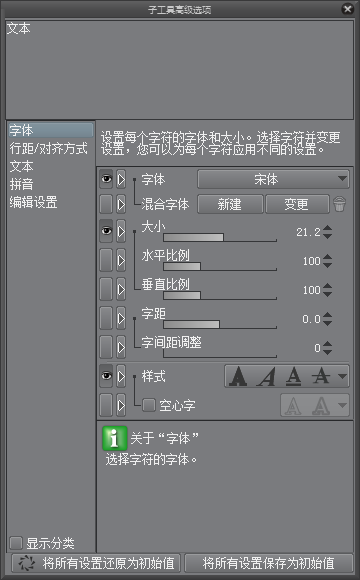Viewport: 360px width, 580px height.
Task: Click the size stepper at 21.2
Action: pyautogui.click(x=327, y=232)
